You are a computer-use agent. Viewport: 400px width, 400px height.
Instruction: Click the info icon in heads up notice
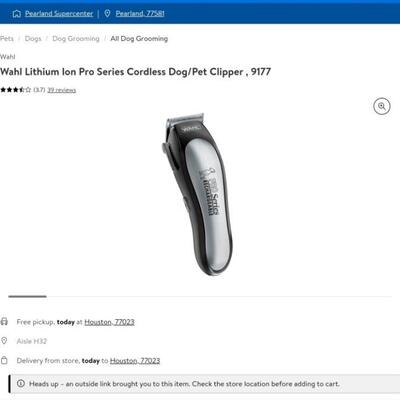click(x=21, y=383)
